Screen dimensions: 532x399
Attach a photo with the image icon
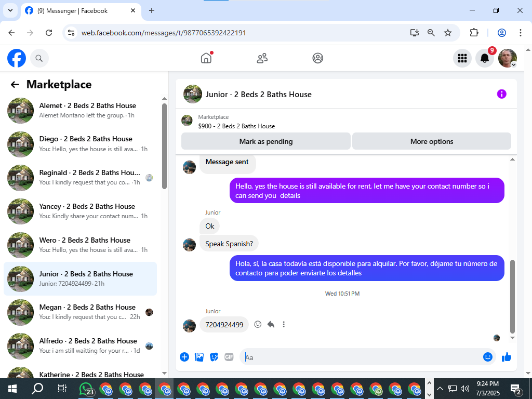(x=199, y=357)
